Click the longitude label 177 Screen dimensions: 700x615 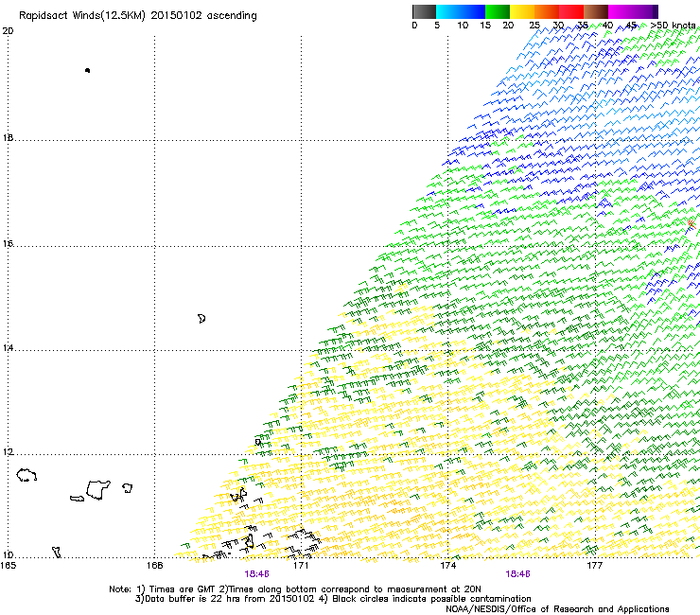point(594,566)
